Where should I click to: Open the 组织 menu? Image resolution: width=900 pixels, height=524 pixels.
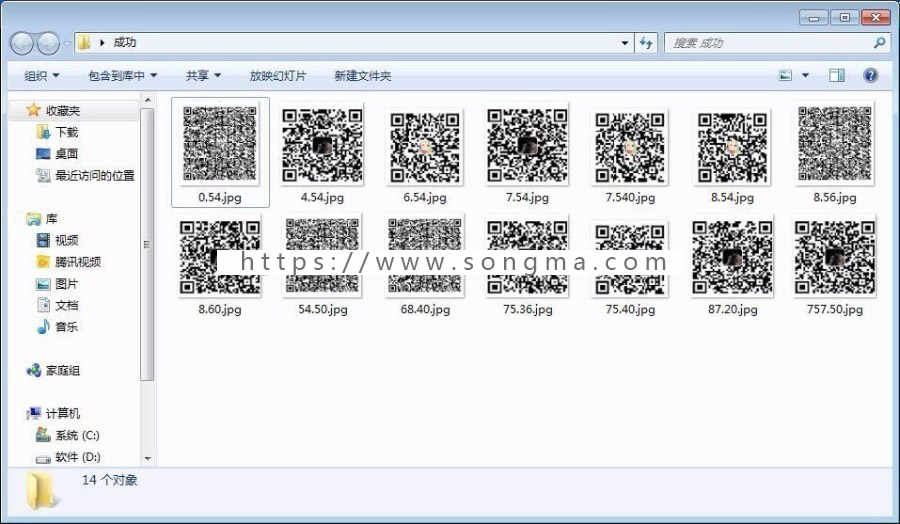click(41, 76)
